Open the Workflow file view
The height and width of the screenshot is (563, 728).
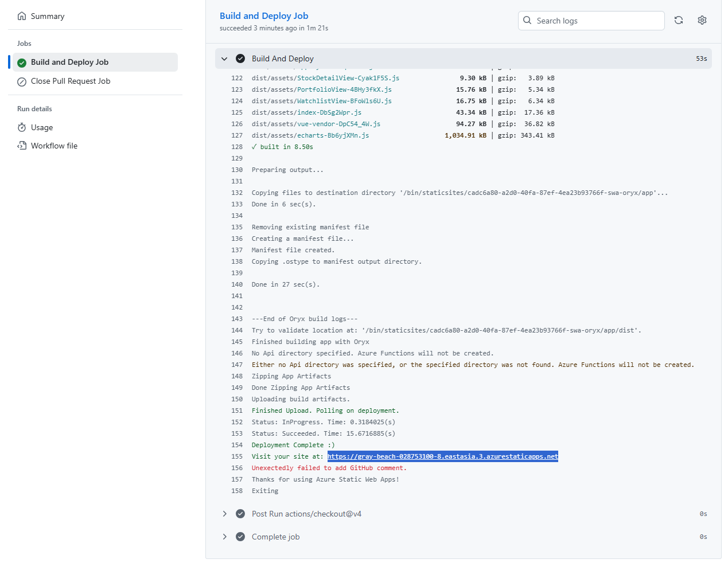54,146
